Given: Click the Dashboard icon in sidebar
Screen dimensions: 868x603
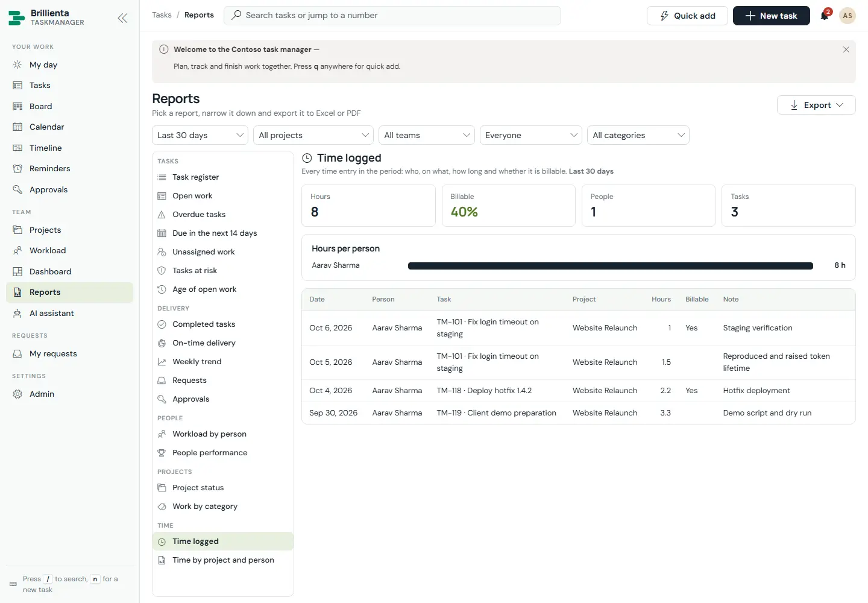Looking at the screenshot, I should (17, 271).
